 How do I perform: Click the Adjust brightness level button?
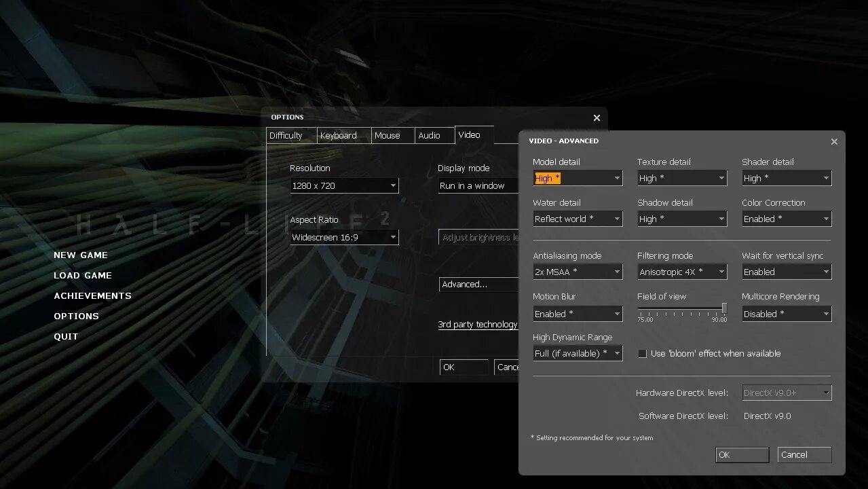[479, 238]
